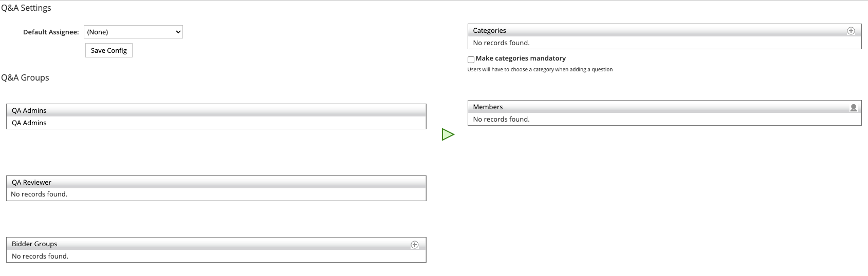Click the Default Assignee label

click(x=51, y=32)
